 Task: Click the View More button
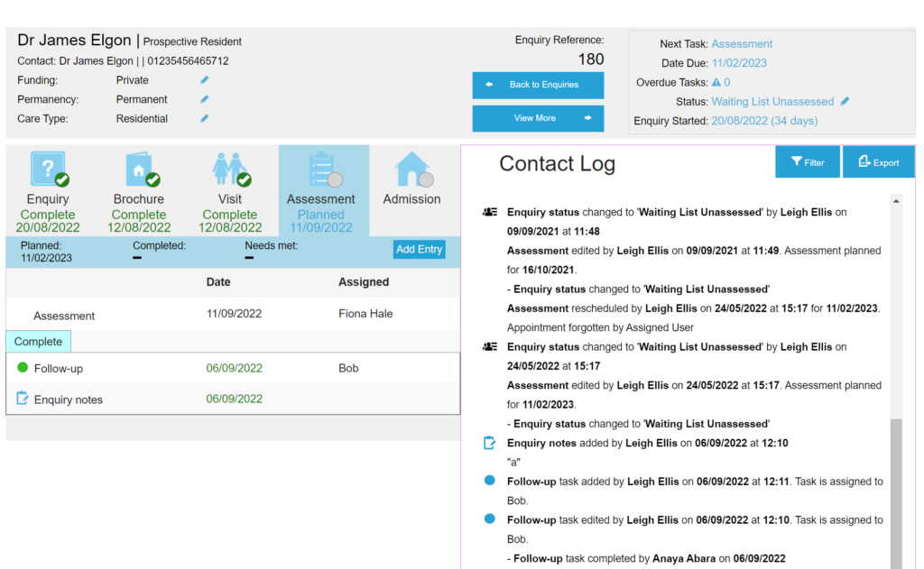[538, 118]
